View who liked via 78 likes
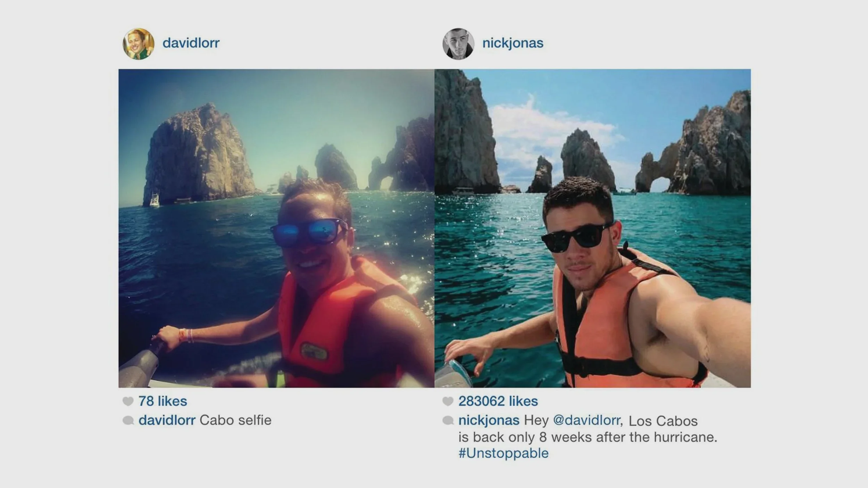 163,401
